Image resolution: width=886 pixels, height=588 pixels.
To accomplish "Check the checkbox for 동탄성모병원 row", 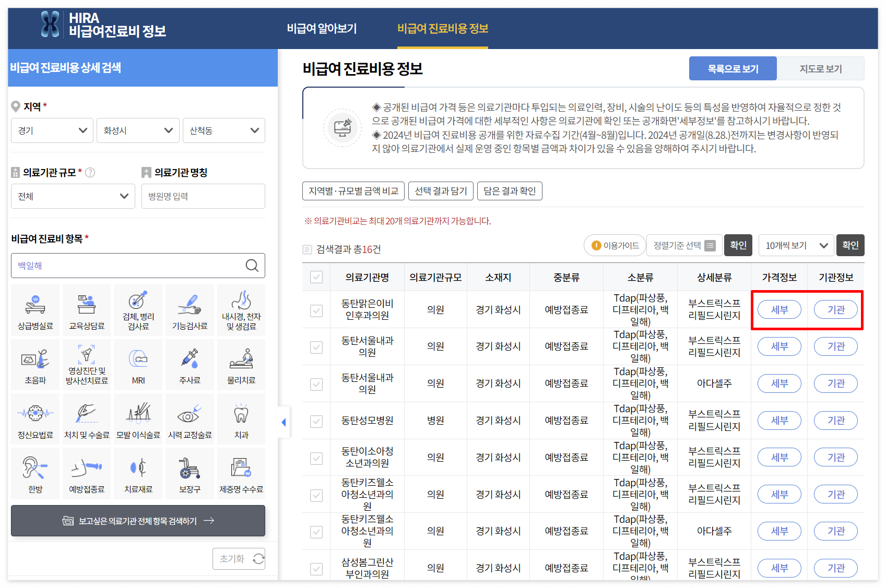I will [x=316, y=421].
